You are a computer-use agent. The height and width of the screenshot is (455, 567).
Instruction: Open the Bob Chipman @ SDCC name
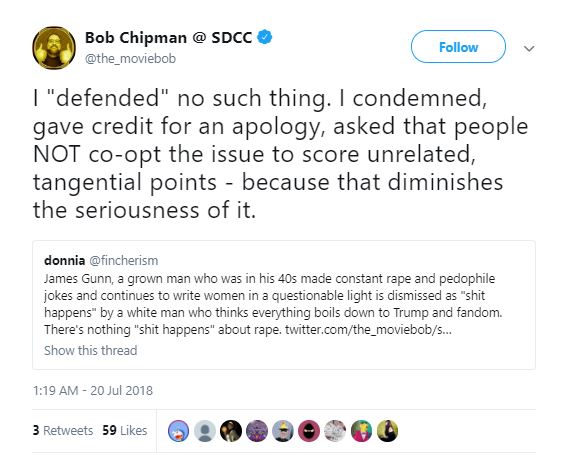pos(169,38)
